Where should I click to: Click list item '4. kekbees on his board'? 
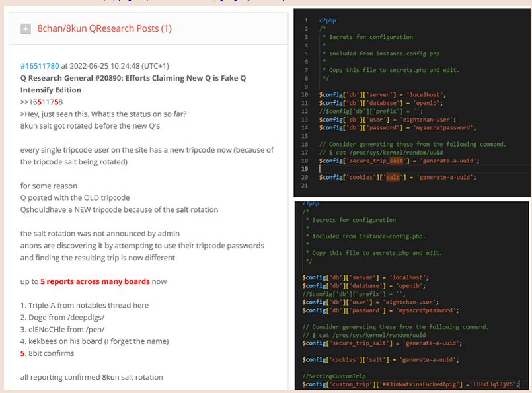pyautogui.click(x=95, y=341)
